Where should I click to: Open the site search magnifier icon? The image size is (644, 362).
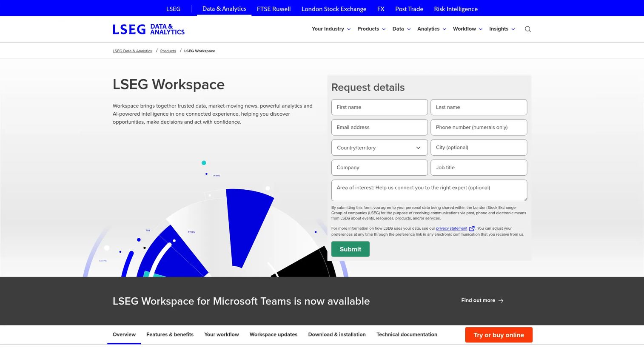(528, 29)
